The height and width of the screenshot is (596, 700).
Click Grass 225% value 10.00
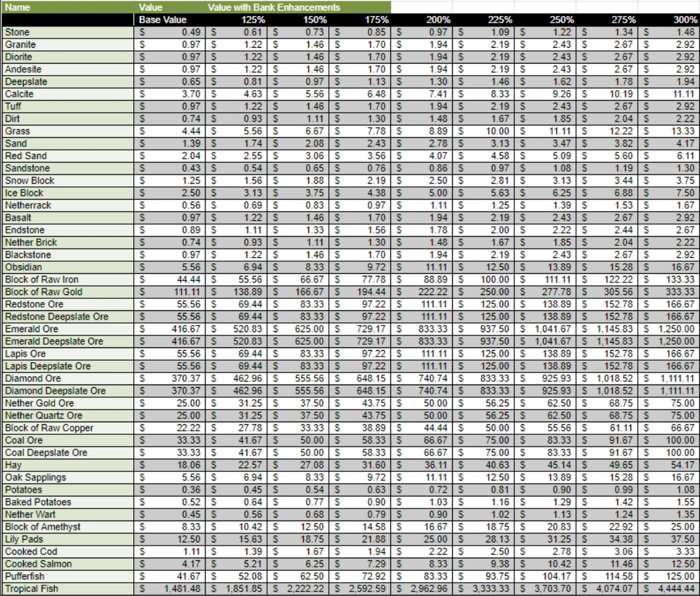483,131
